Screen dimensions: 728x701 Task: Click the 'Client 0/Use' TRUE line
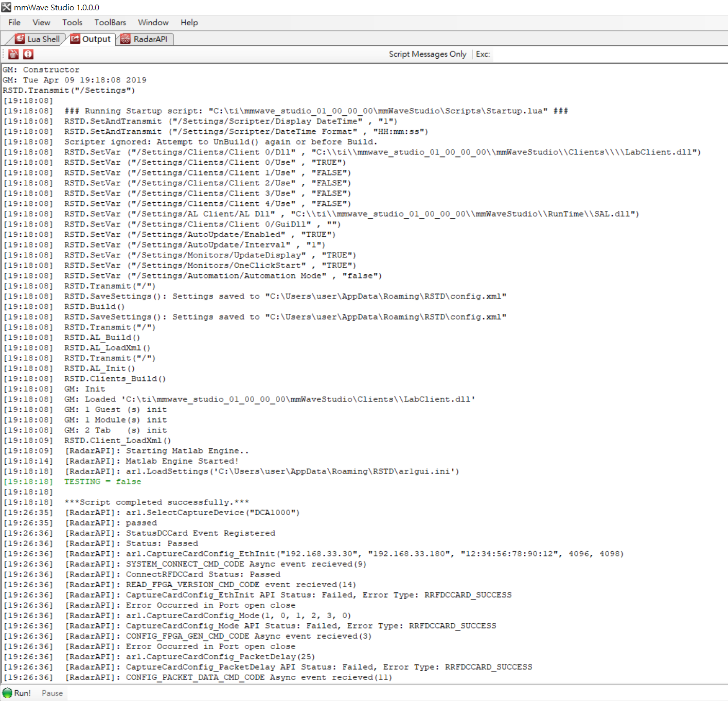175,162
